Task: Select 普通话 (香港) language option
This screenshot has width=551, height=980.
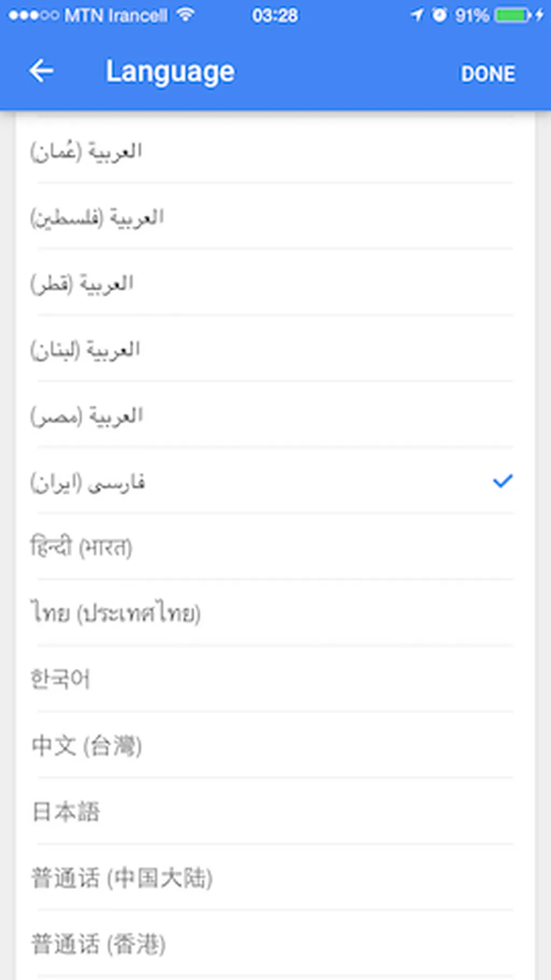Action: coord(275,944)
